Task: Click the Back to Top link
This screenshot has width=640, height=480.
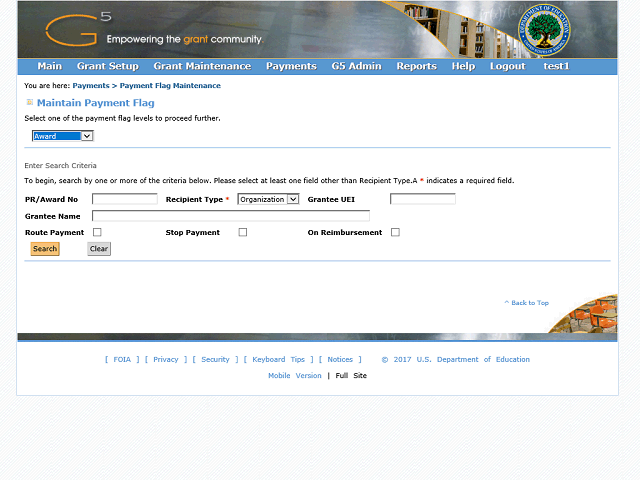Action: [527, 303]
